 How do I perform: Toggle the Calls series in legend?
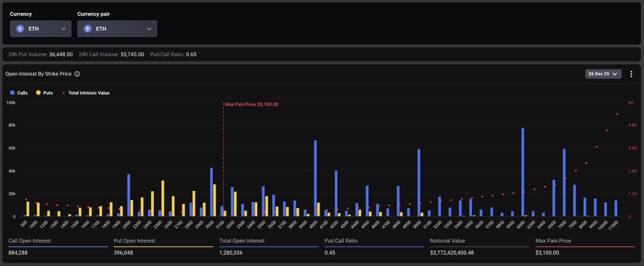[22, 93]
